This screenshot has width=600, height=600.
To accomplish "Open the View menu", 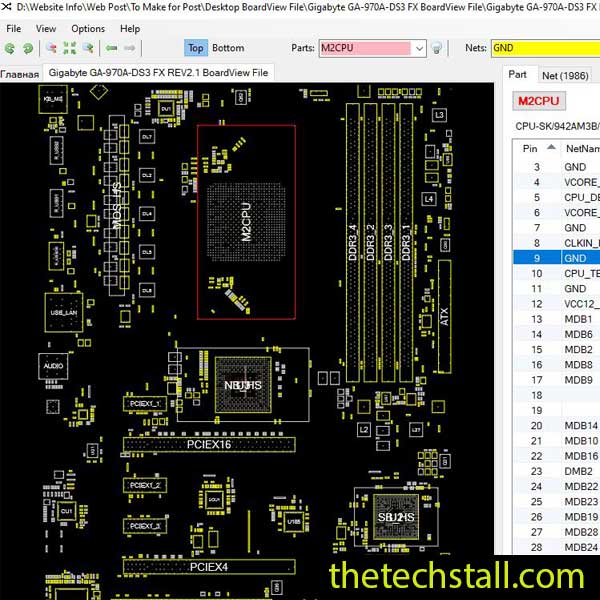I will (x=46, y=29).
